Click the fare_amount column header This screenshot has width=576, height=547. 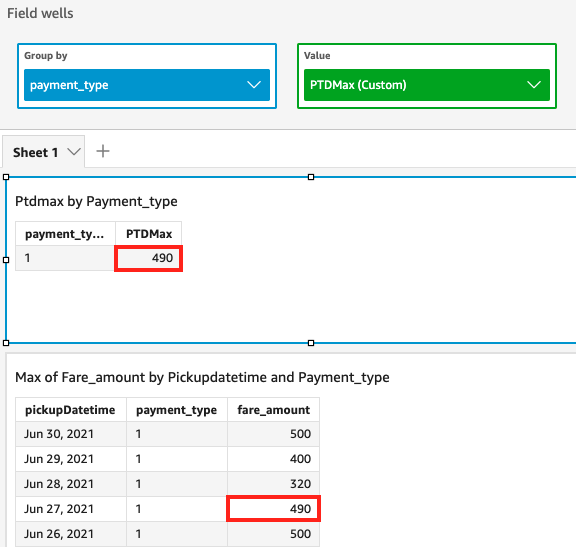pos(273,410)
